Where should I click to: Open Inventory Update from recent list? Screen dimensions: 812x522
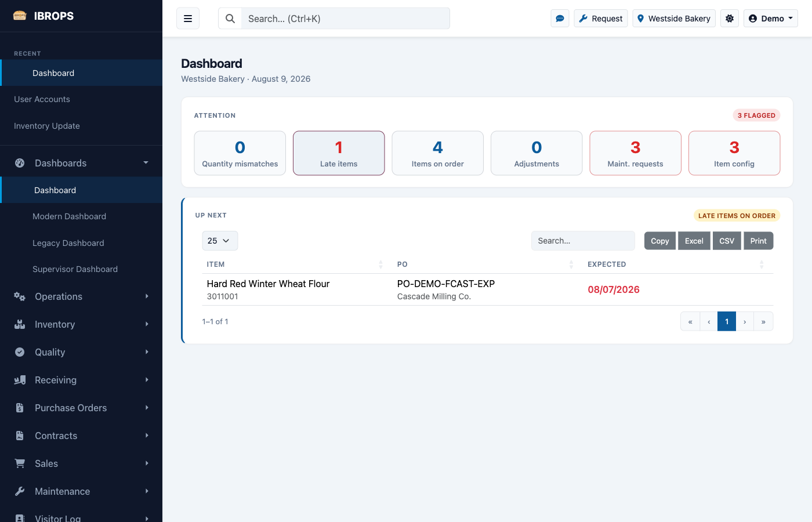coord(81,126)
